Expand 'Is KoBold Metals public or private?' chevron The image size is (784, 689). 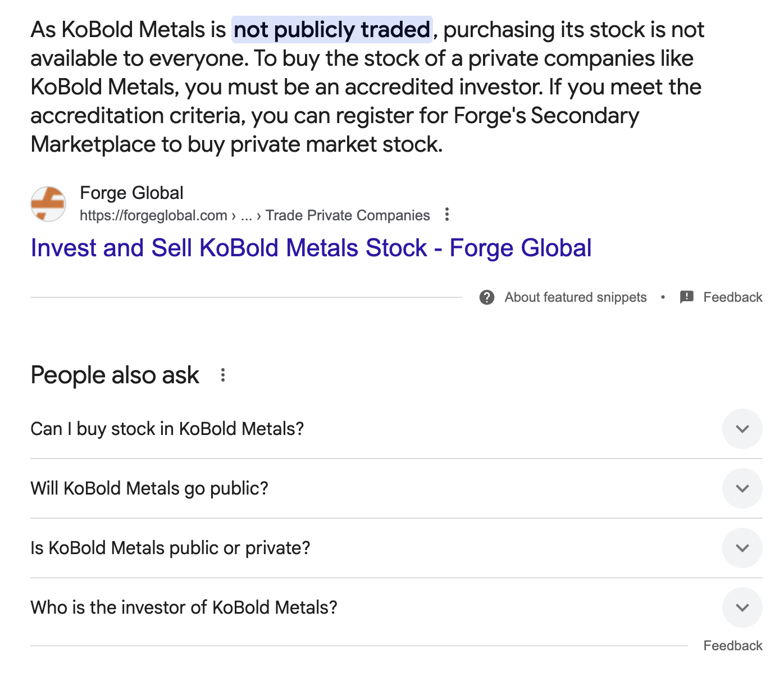[x=742, y=548]
